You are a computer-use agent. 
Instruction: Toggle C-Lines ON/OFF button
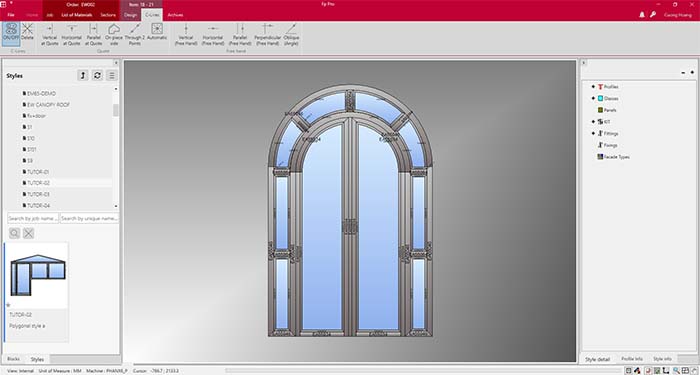tap(11, 34)
